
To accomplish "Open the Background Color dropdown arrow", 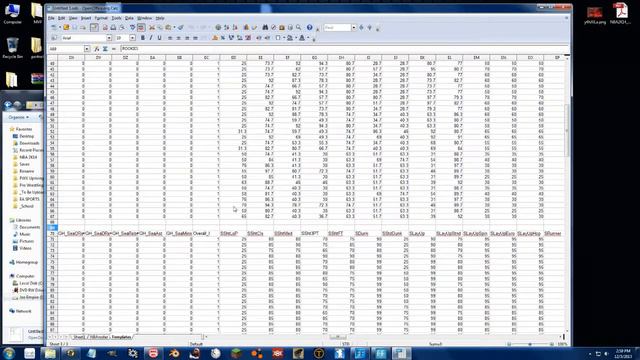I will (296, 38).
